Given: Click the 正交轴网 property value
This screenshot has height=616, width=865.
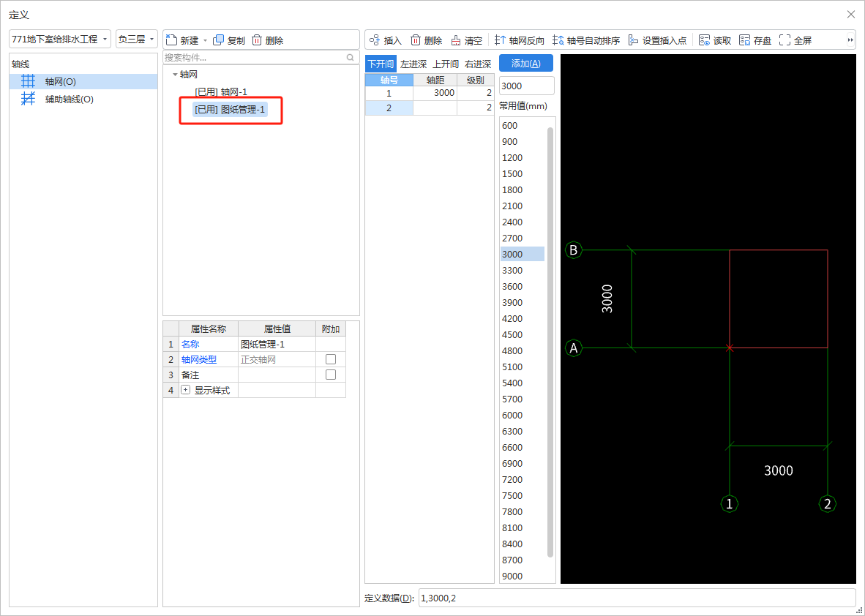Looking at the screenshot, I should click(277, 359).
